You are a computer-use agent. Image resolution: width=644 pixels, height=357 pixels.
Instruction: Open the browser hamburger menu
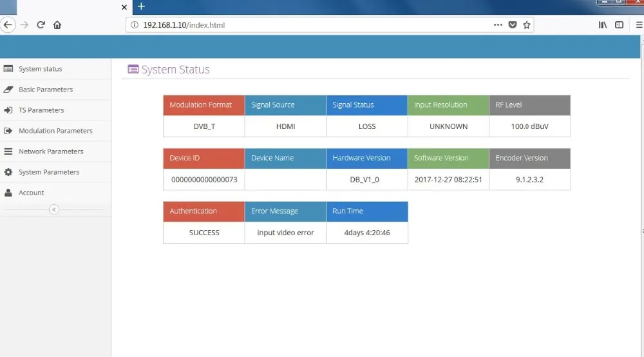pyautogui.click(x=639, y=25)
